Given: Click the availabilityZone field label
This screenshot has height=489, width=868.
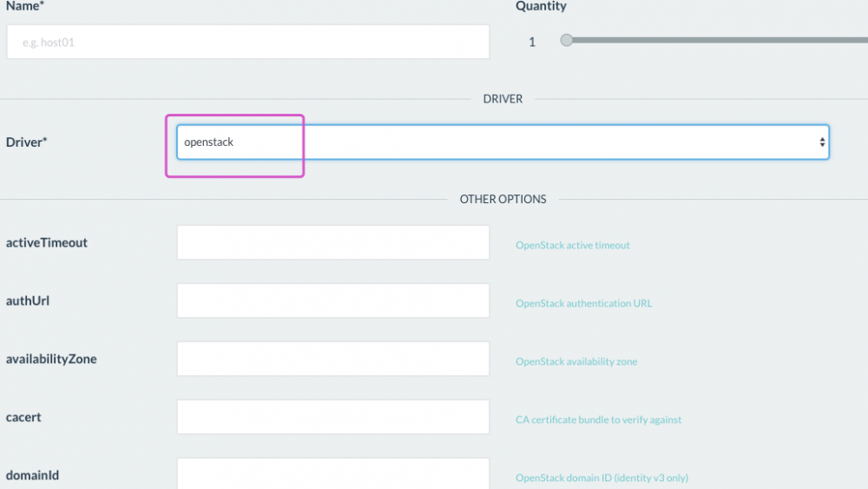Looking at the screenshot, I should pyautogui.click(x=51, y=359).
